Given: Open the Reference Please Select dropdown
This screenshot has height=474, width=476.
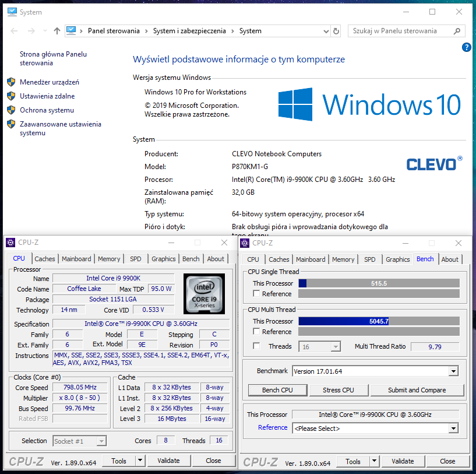Looking at the screenshot, I should tap(453, 429).
